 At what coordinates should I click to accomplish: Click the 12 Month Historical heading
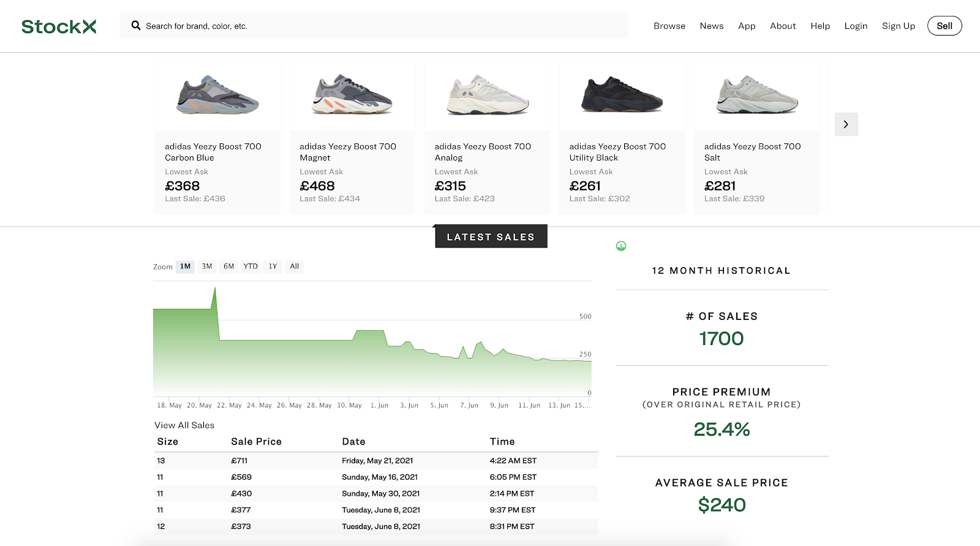pos(722,271)
